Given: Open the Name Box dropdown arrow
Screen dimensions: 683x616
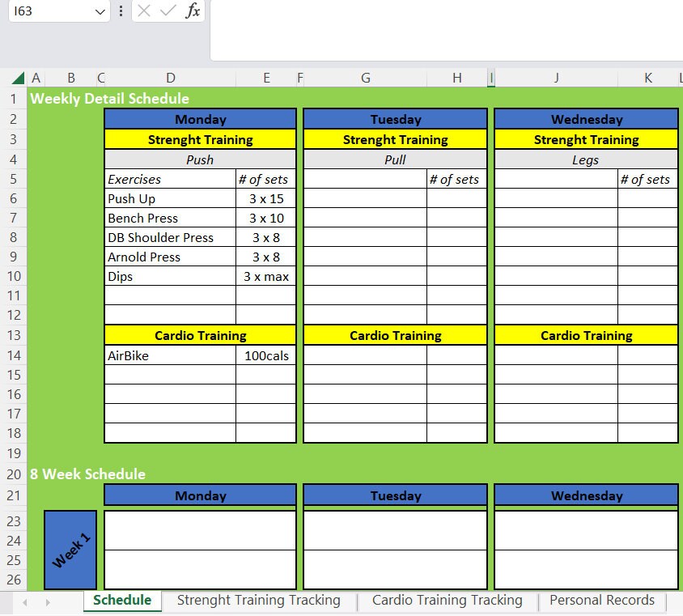Looking at the screenshot, I should pos(99,12).
